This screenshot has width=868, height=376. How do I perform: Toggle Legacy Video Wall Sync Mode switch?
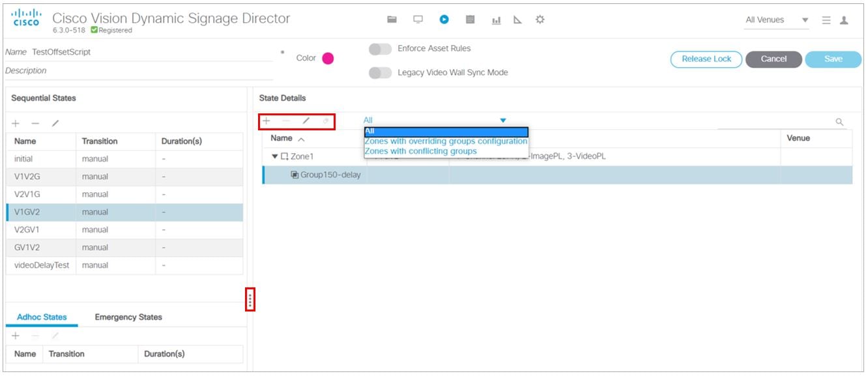coord(380,72)
